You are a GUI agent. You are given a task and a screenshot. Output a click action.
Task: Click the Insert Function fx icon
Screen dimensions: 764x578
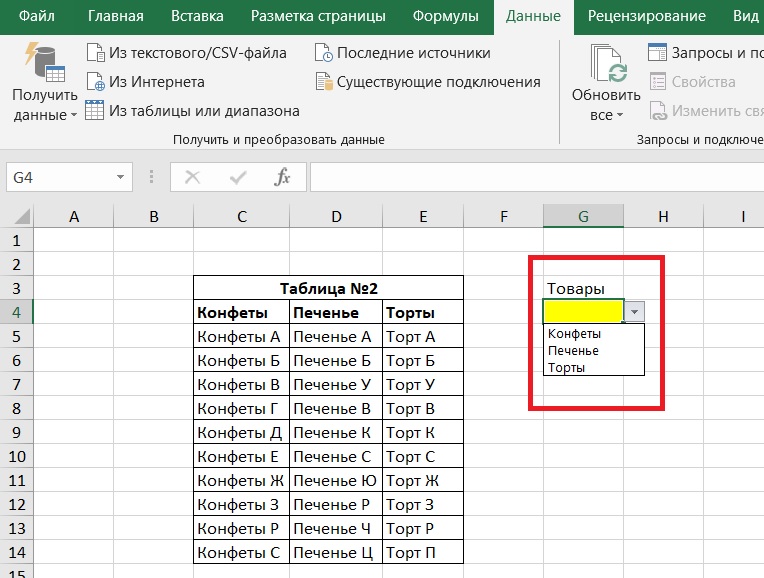click(x=282, y=177)
